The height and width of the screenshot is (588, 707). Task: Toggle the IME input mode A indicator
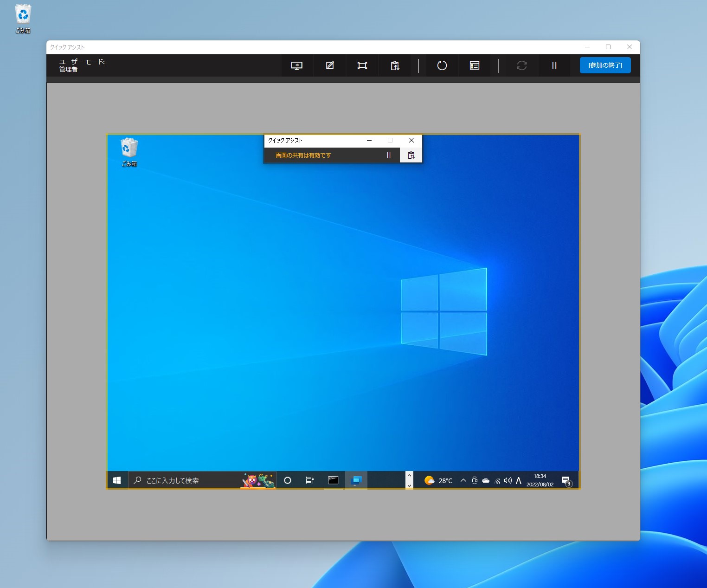coord(519,480)
